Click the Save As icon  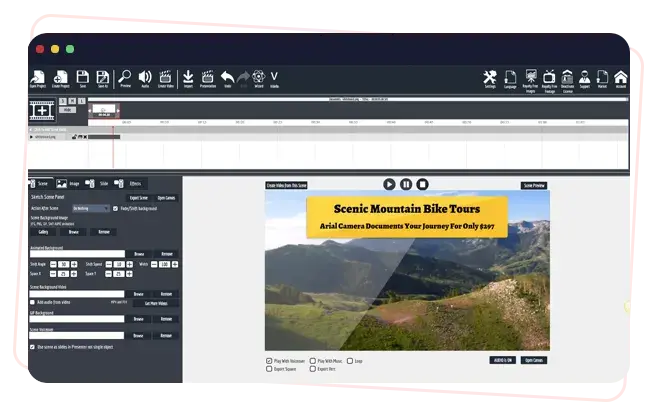(103, 78)
